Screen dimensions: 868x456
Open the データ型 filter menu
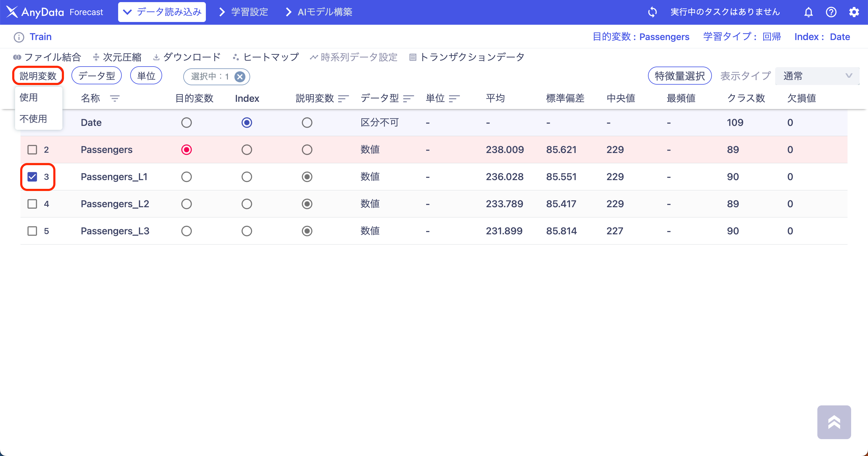click(96, 75)
